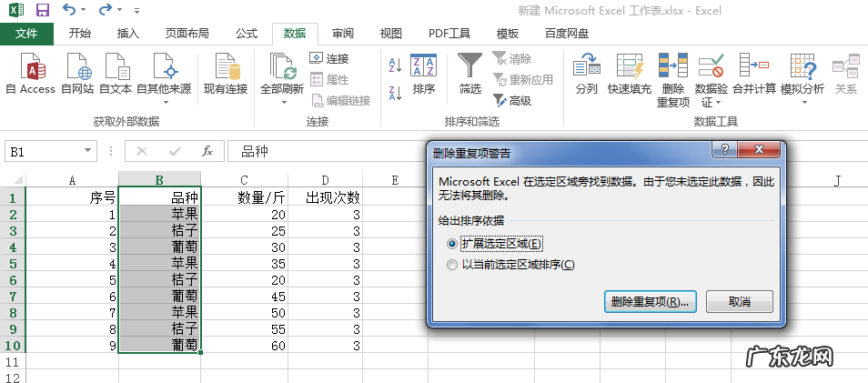
Task: Click the 数据验证 data validation icon
Action: tap(711, 66)
